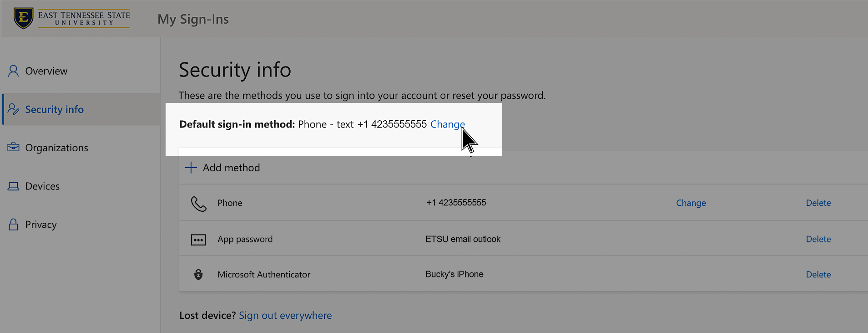The height and width of the screenshot is (333, 868).
Task: Change the Phone number method
Action: tap(691, 203)
